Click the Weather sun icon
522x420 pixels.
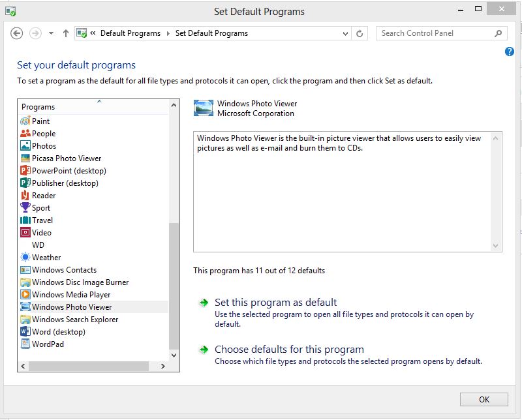(x=25, y=257)
